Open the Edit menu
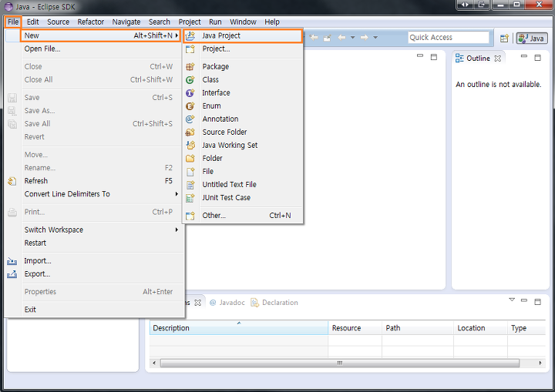 [x=32, y=22]
